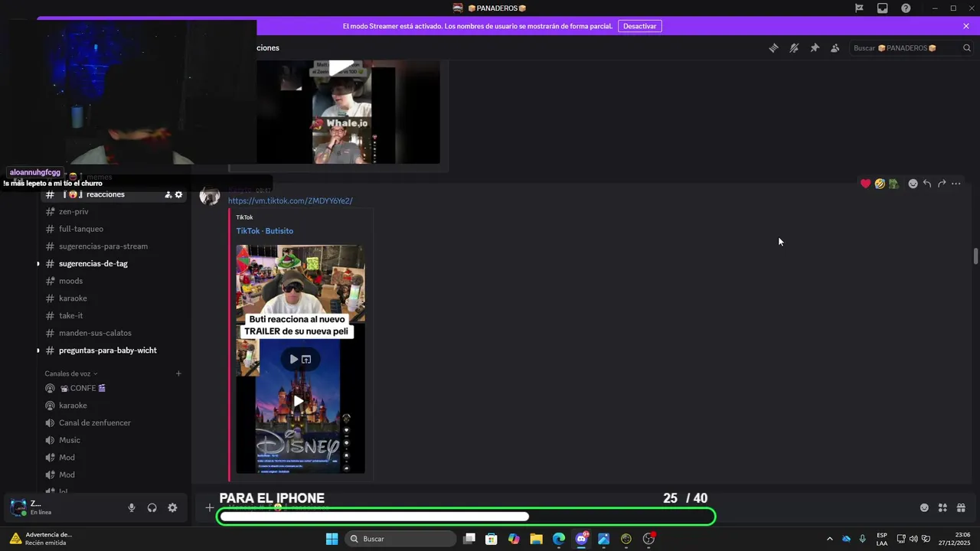980x551 pixels.
Task: Open the checkpoint flag icon in title bar
Action: coord(859,8)
